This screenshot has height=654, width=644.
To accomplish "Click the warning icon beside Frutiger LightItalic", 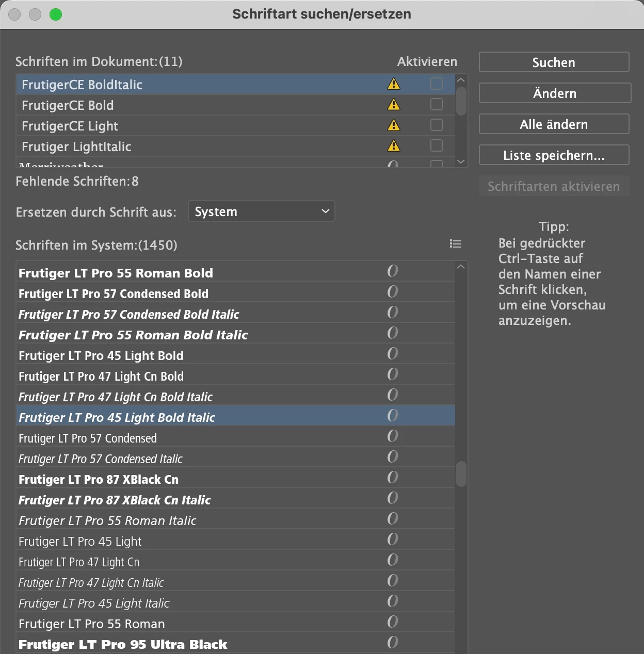I will (394, 146).
